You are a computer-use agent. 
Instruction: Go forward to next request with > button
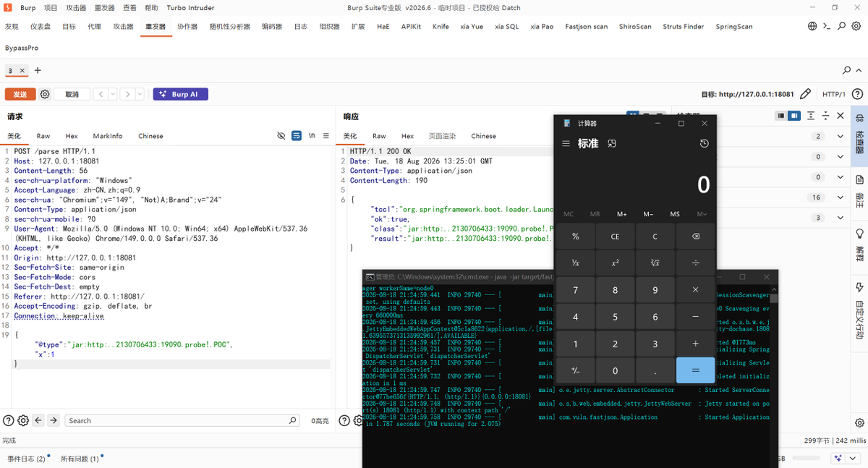[x=127, y=94]
